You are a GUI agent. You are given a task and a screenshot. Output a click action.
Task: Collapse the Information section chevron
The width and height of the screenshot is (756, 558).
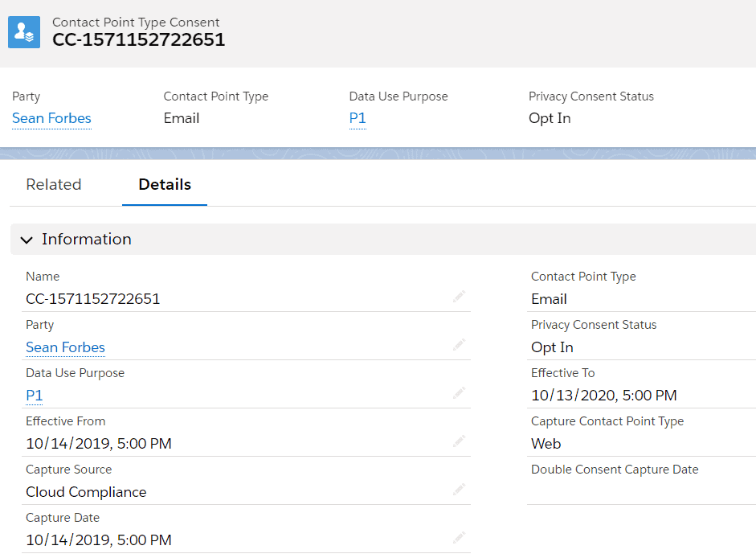coord(27,240)
